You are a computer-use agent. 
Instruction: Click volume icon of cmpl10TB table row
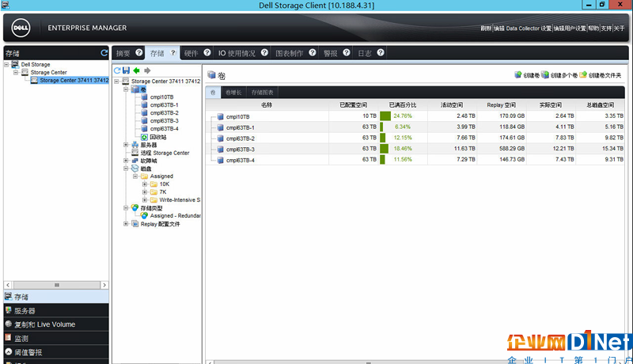pos(221,116)
